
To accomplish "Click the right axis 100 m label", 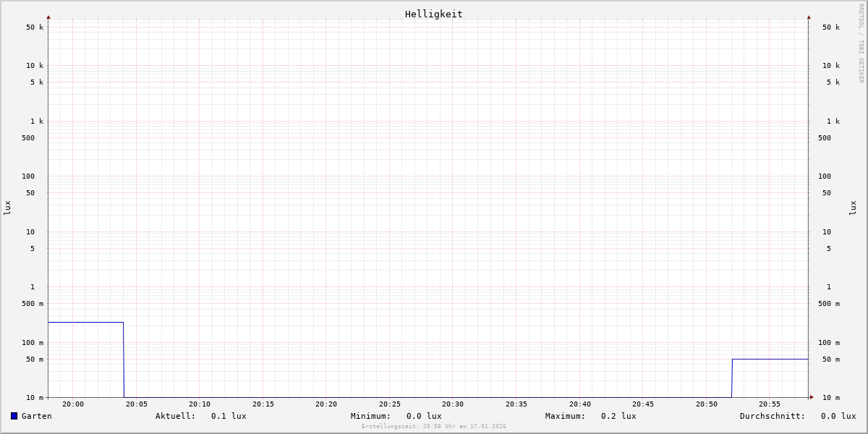I will 829,343.
